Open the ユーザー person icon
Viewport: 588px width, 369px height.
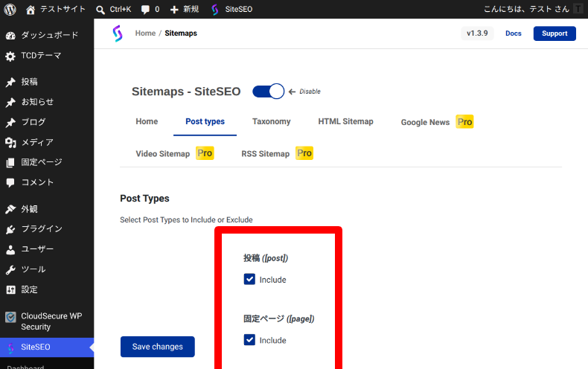(10, 249)
